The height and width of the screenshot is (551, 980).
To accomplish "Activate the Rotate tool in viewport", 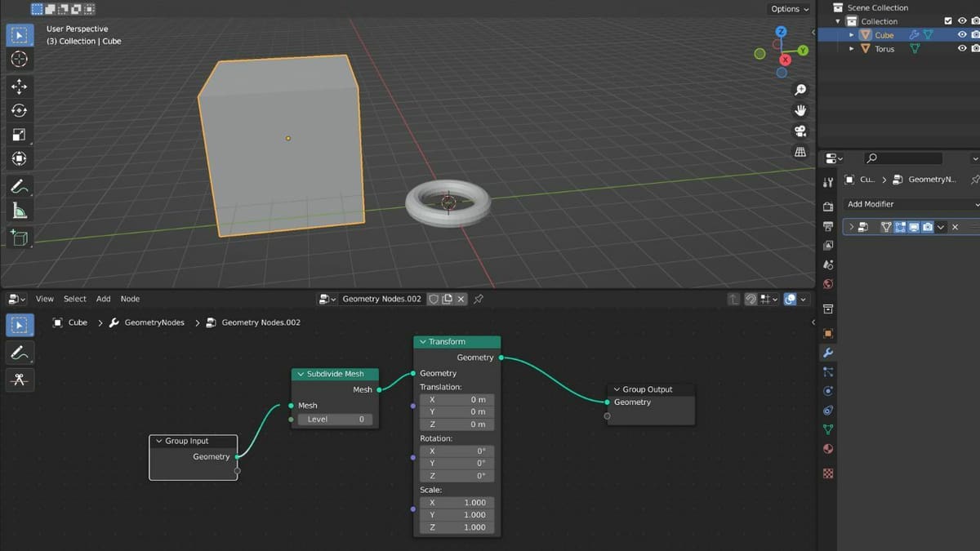I will (20, 110).
